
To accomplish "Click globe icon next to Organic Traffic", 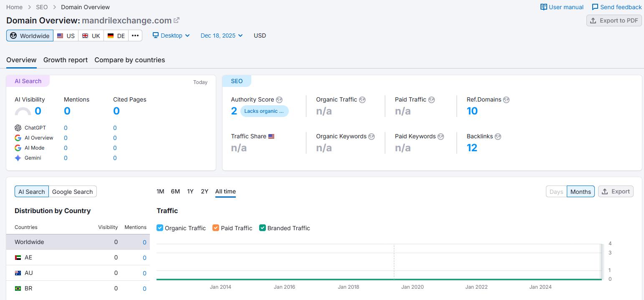I will click(362, 100).
